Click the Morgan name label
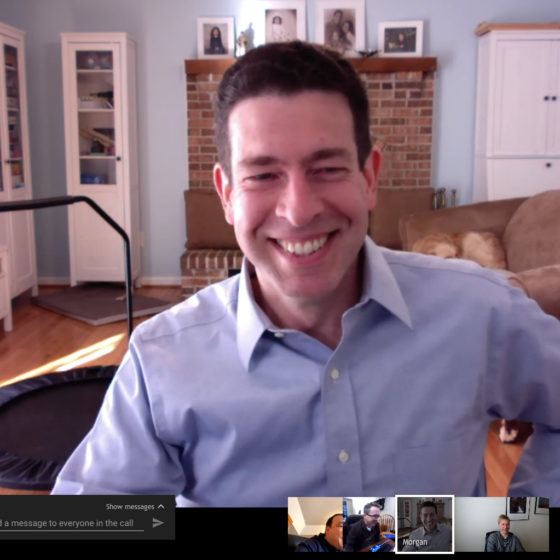 coord(415,542)
